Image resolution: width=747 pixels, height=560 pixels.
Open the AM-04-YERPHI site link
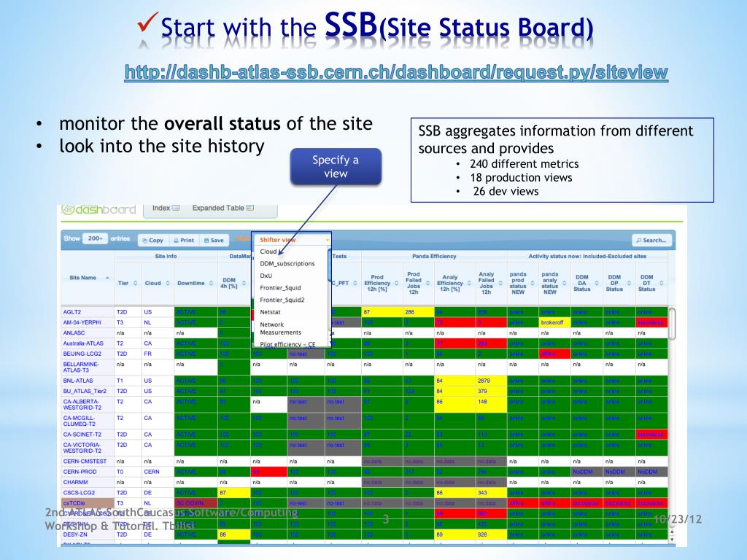(x=82, y=323)
